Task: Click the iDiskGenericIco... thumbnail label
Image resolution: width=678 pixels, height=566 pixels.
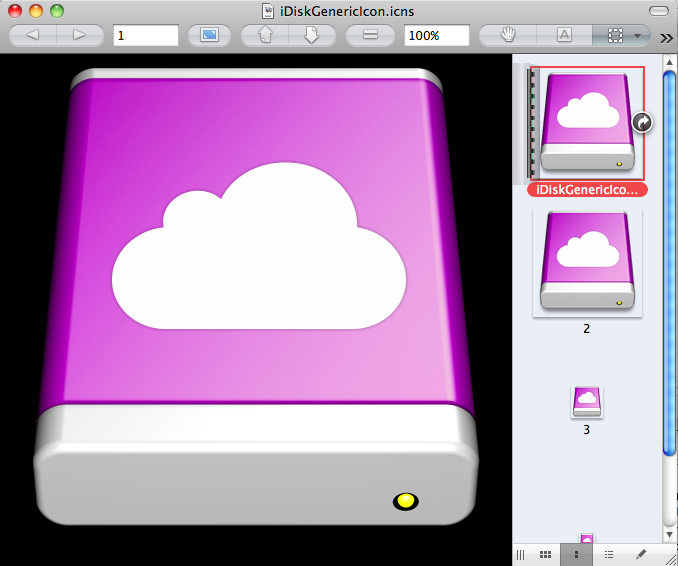Action: [x=587, y=190]
